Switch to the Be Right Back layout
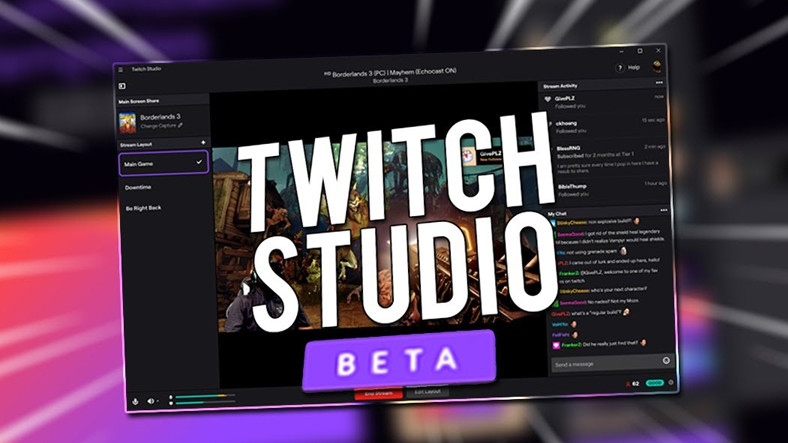788x443 pixels. pyautogui.click(x=144, y=208)
